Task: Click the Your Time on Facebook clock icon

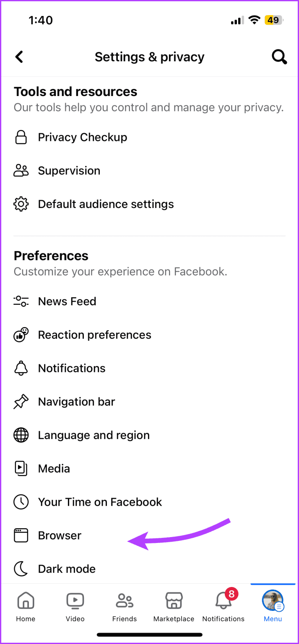Action: (x=21, y=502)
